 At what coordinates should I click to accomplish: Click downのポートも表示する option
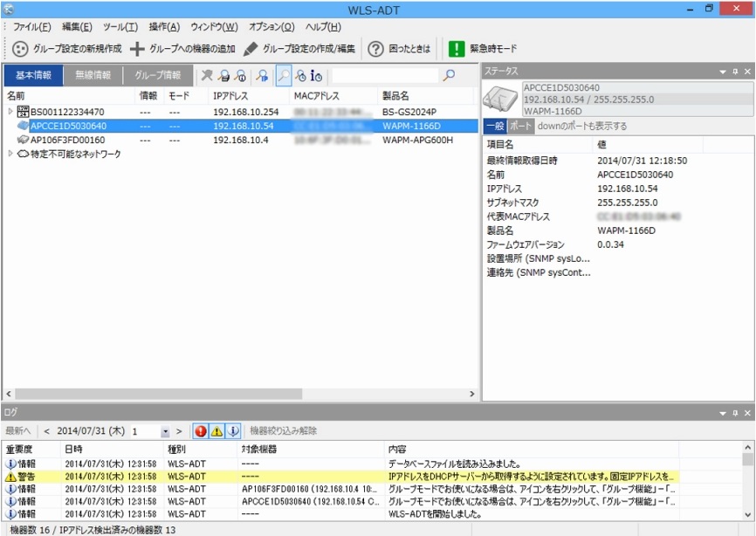(x=582, y=127)
